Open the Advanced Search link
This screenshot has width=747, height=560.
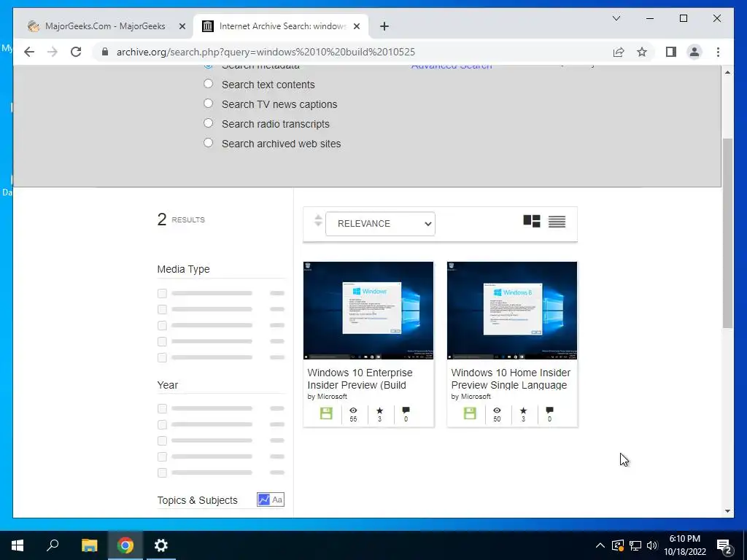point(451,66)
